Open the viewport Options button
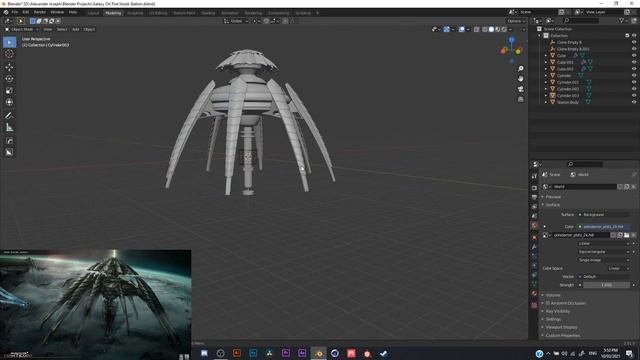The image size is (640, 360). tap(516, 21)
